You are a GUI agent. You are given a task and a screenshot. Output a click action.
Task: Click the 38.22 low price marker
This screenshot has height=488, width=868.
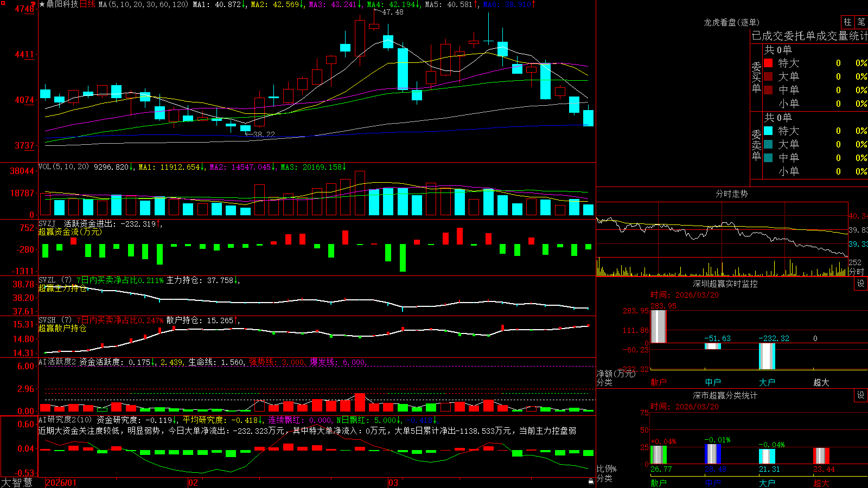tap(264, 134)
